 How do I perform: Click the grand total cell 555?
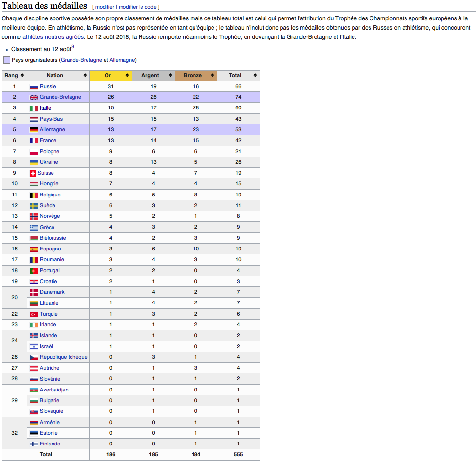click(x=238, y=454)
